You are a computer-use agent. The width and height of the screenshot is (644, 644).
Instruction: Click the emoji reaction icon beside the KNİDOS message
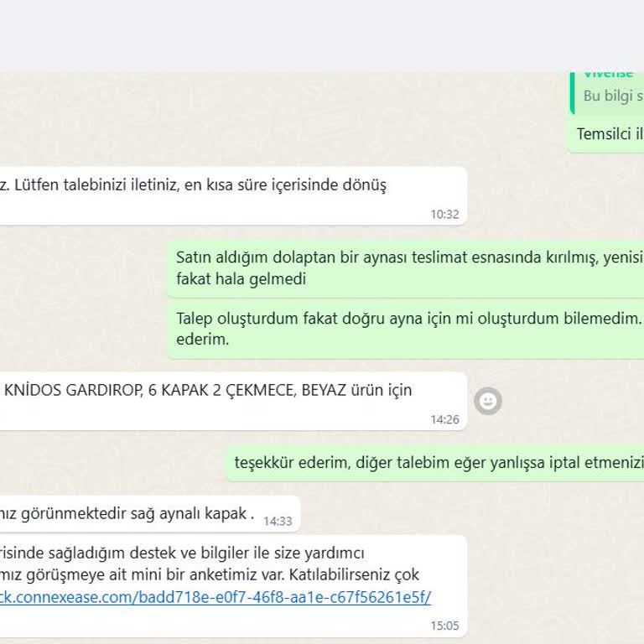click(x=487, y=401)
